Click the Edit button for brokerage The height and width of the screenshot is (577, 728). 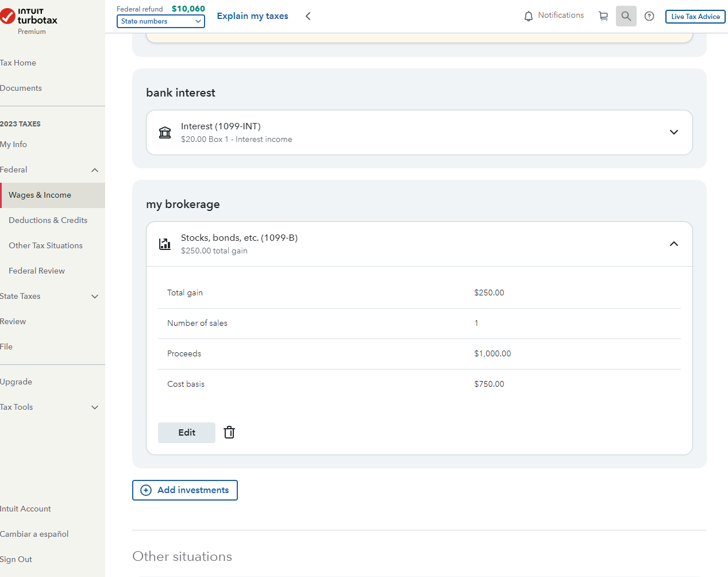(x=187, y=433)
